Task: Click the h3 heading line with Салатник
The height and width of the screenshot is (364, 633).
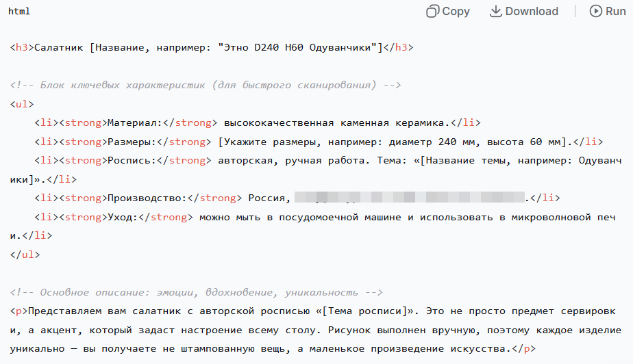Action: click(212, 48)
